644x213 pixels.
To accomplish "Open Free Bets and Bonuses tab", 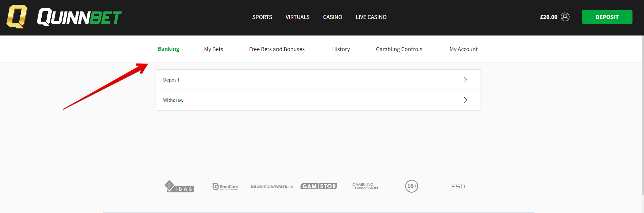I will (277, 49).
